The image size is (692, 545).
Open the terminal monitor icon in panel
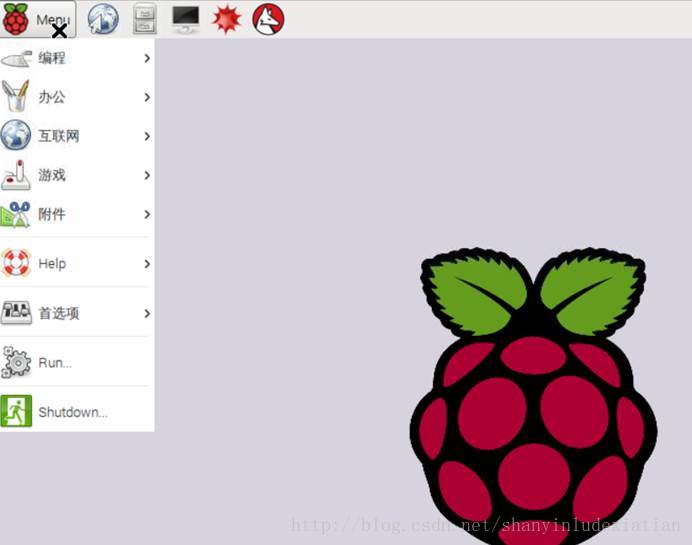(186, 19)
